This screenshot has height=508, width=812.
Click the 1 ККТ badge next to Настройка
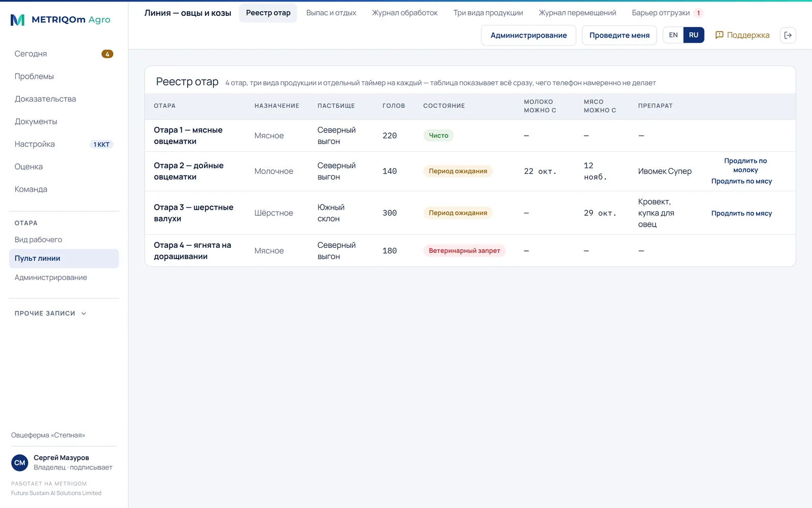coord(101,144)
